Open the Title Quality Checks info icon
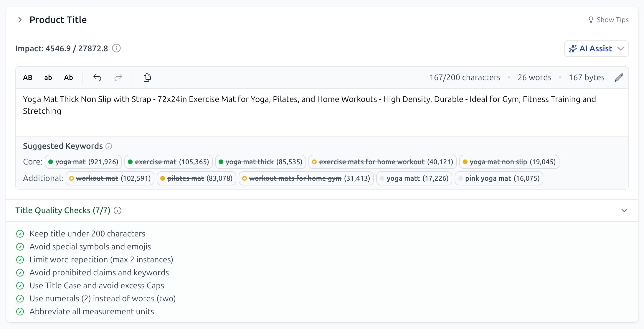The image size is (644, 329). 118,210
